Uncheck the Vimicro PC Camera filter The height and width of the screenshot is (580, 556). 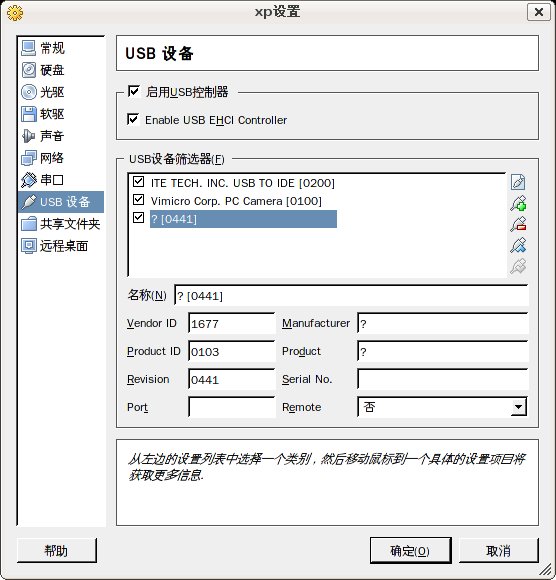point(138,200)
